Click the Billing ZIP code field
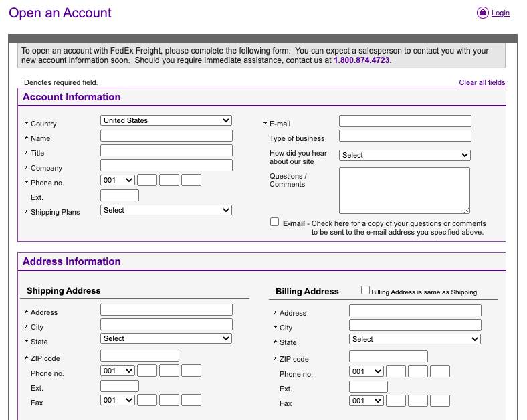Screen dimensions: 527x420 pos(389,356)
